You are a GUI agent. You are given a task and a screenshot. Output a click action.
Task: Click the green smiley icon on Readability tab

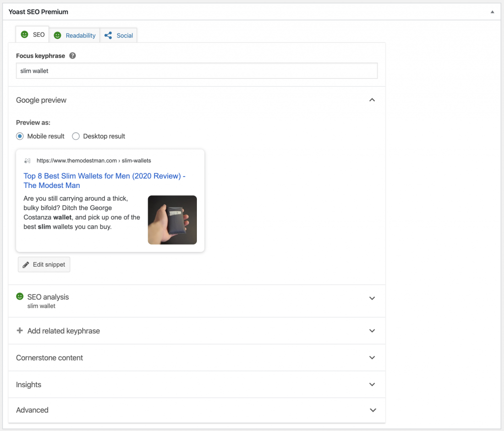coord(57,35)
